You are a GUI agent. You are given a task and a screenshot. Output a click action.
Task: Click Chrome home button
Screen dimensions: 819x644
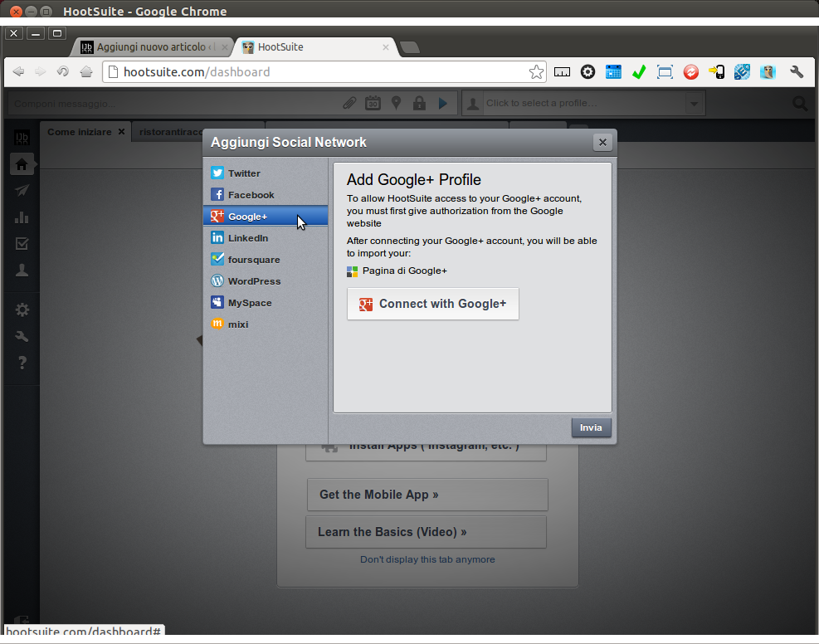(86, 71)
